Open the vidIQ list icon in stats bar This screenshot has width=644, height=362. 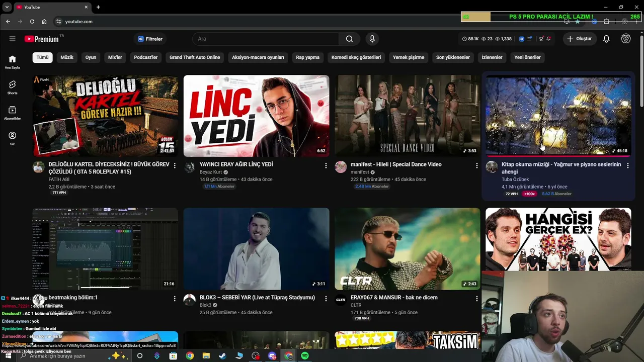tap(530, 39)
